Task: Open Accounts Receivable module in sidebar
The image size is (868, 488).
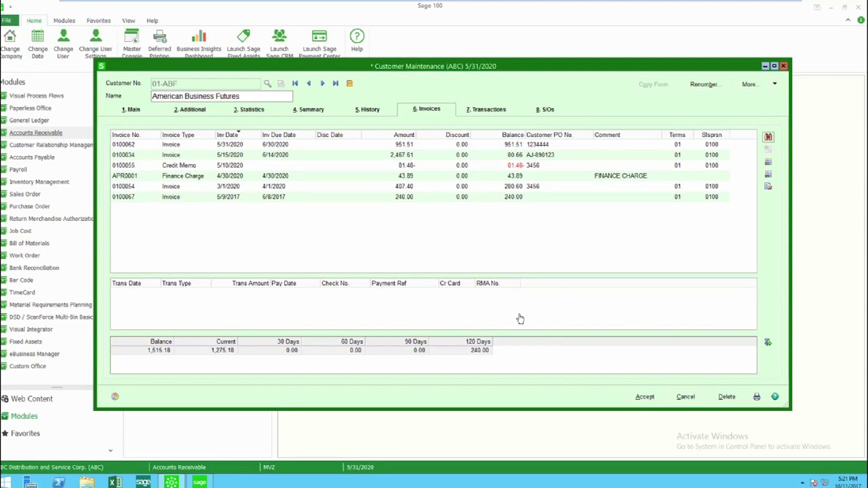Action: click(35, 133)
